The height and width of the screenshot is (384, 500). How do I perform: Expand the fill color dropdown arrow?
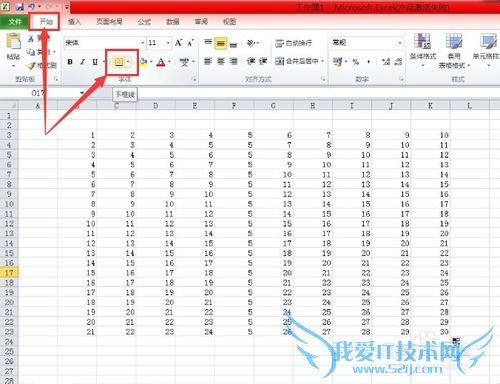click(151, 62)
